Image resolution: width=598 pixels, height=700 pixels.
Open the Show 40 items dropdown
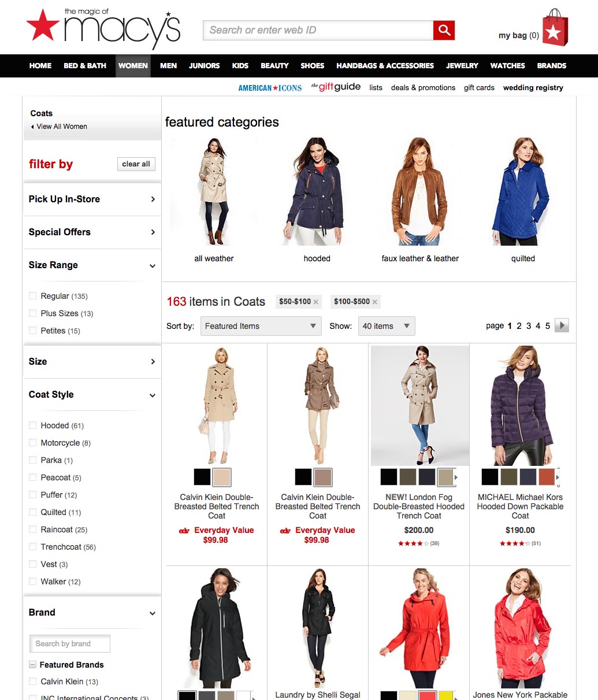point(387,326)
